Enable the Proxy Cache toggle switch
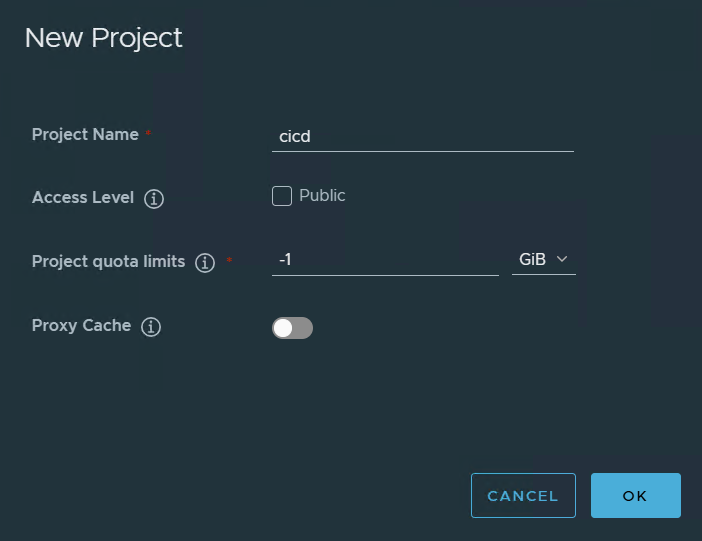 (x=292, y=328)
